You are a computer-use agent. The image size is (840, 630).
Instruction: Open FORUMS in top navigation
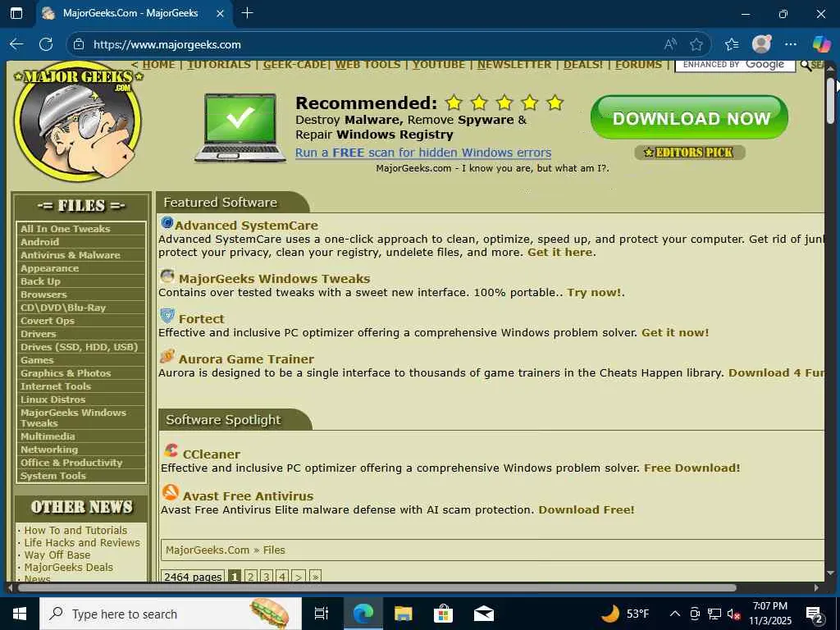pos(638,64)
